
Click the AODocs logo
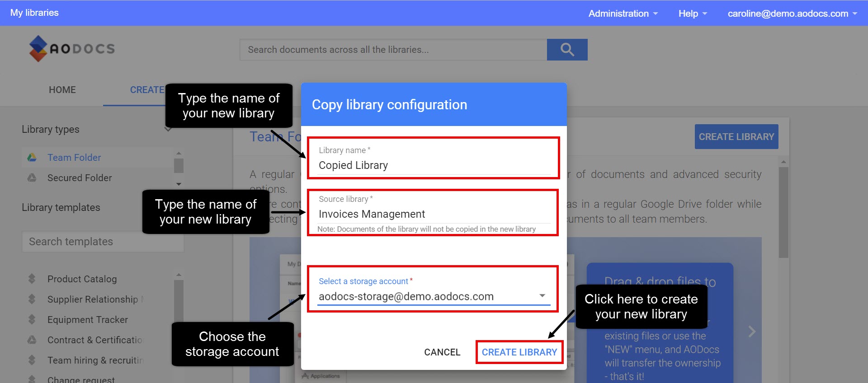(72, 48)
